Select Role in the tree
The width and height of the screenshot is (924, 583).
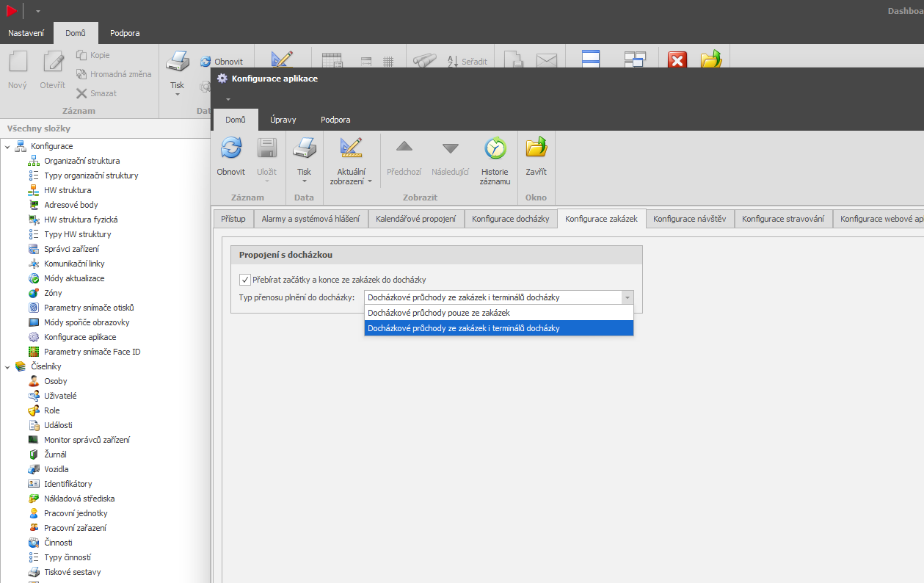(51, 410)
